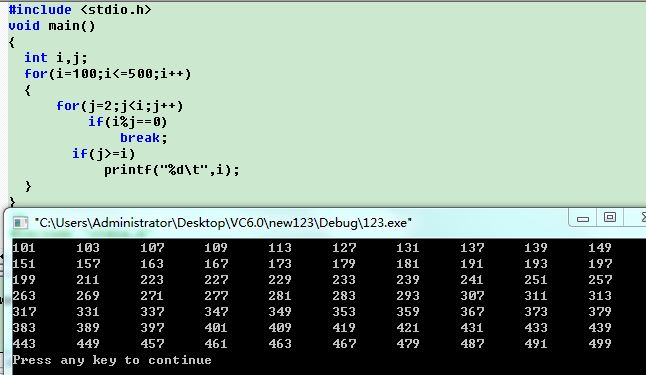Click output number 199
646x375 pixels.
pyautogui.click(x=24, y=280)
